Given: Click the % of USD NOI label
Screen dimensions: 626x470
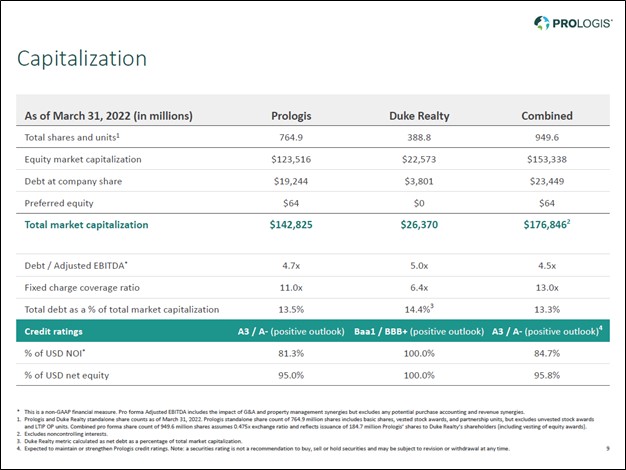Looking at the screenshot, I should tap(55, 353).
